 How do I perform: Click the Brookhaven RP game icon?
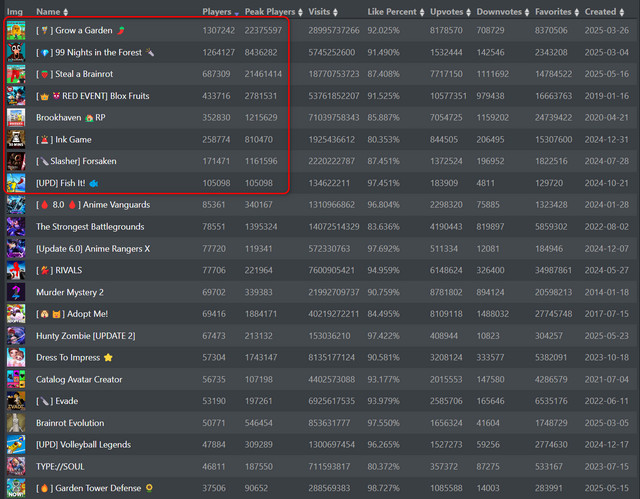[16, 118]
